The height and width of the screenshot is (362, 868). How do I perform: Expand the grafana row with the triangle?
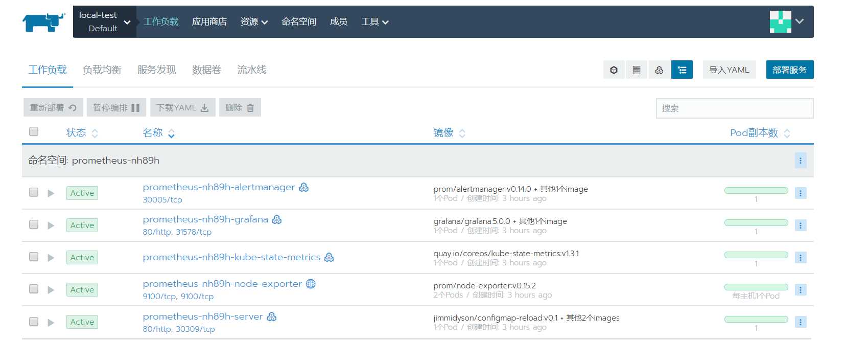pos(51,225)
